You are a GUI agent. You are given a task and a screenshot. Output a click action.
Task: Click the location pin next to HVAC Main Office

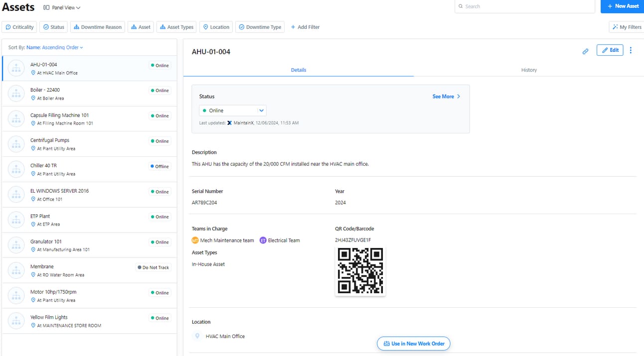tap(197, 336)
